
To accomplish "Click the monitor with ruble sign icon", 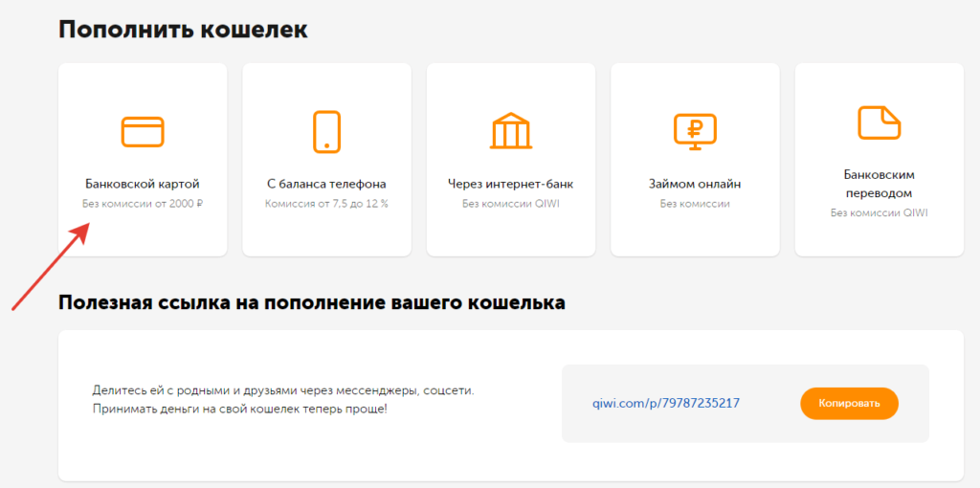I will click(x=695, y=132).
